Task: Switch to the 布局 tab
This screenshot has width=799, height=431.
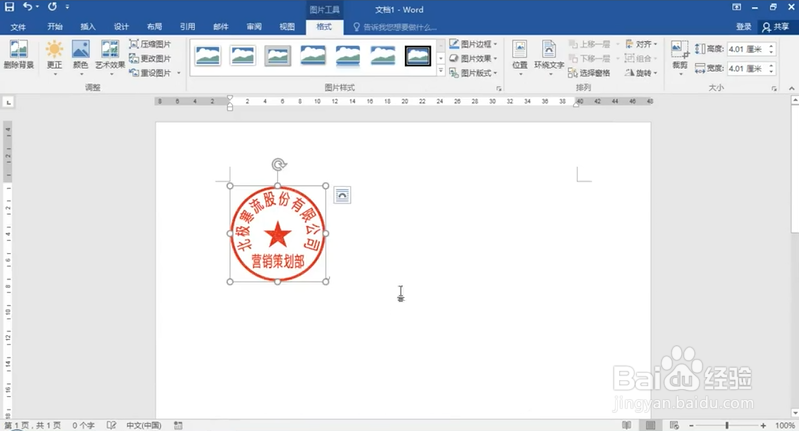Action: click(x=154, y=26)
